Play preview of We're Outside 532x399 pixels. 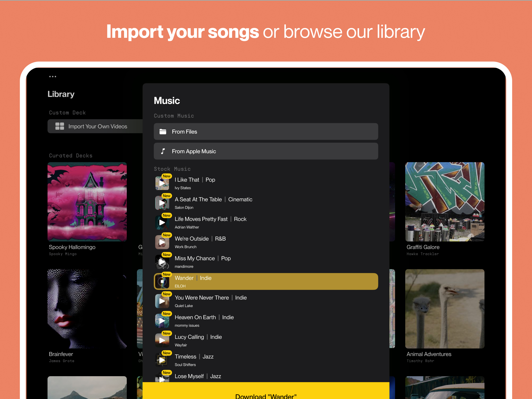162,242
